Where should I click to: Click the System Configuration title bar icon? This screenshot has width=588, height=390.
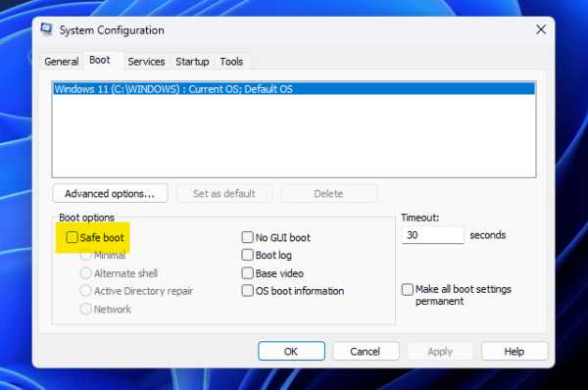tap(46, 29)
